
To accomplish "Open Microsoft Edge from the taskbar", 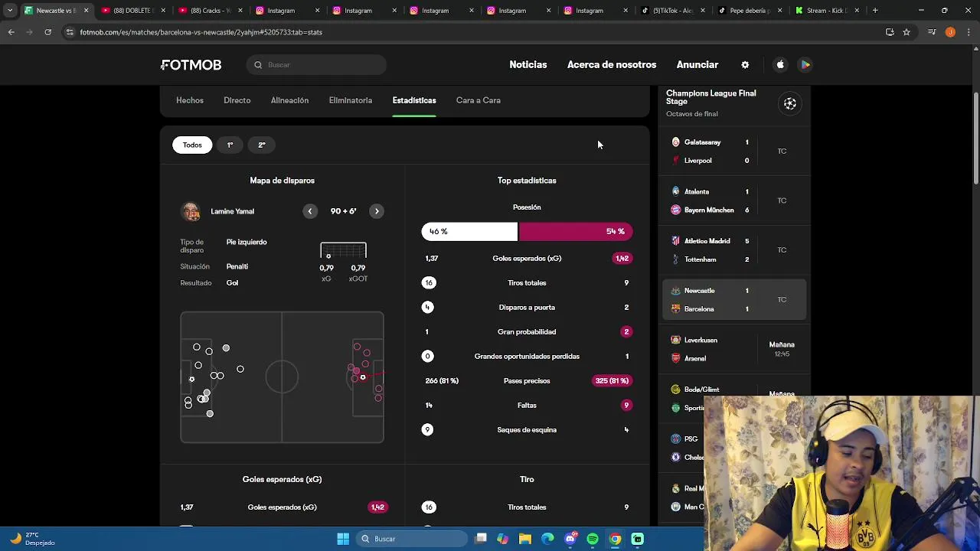I will pyautogui.click(x=547, y=539).
